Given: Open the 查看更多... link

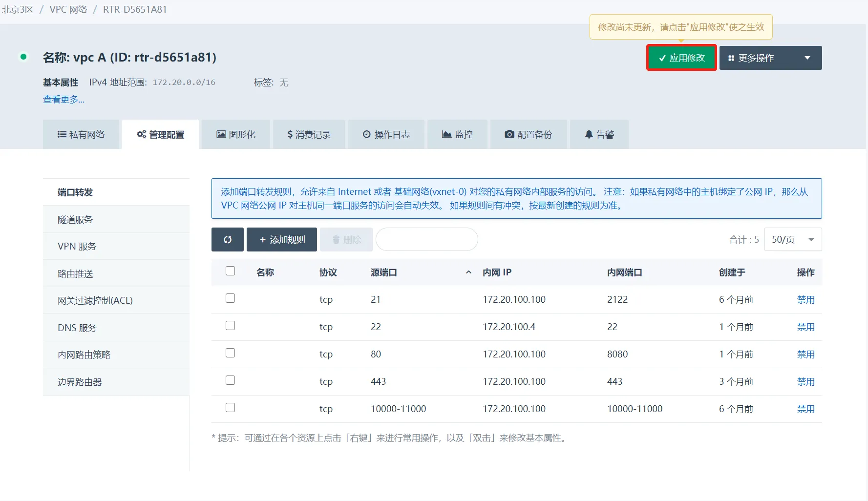Looking at the screenshot, I should click(64, 99).
